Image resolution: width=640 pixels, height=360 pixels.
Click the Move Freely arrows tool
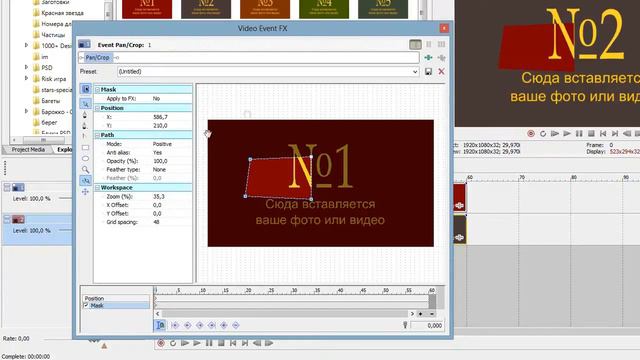(x=85, y=191)
